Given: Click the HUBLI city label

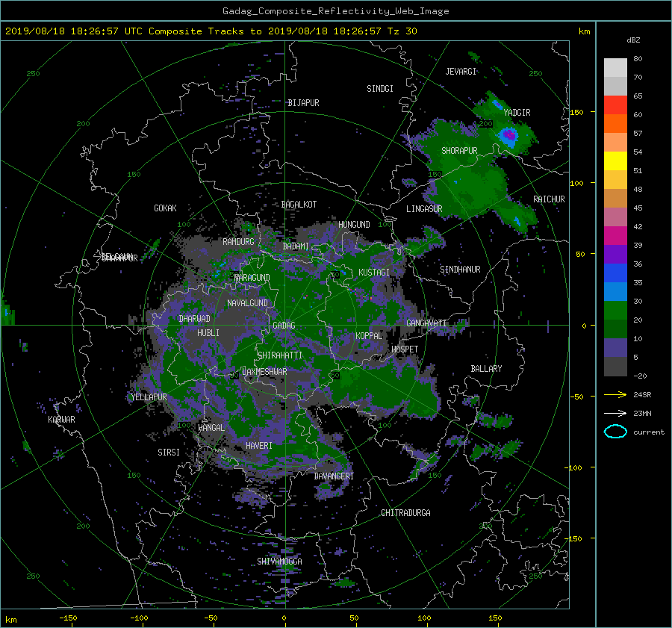Looking at the screenshot, I should [x=208, y=333].
